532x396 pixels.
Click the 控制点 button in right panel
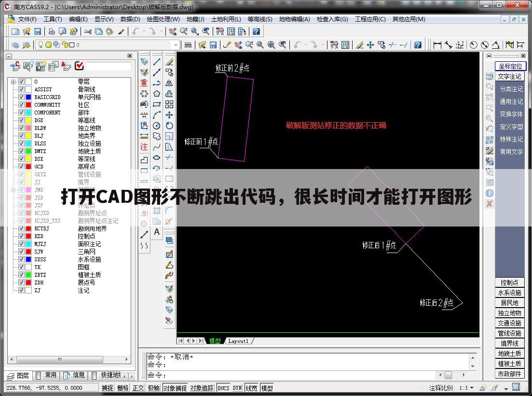pyautogui.click(x=509, y=283)
